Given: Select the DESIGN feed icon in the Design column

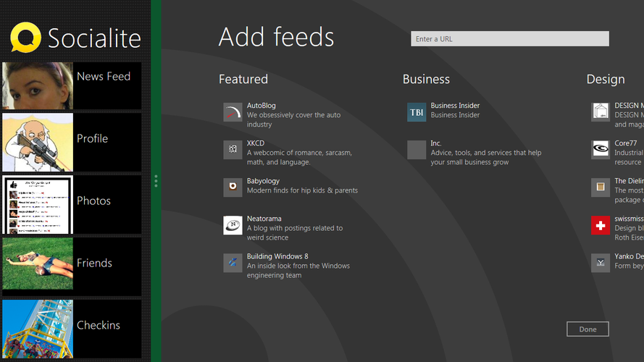Looking at the screenshot, I should point(601,112).
